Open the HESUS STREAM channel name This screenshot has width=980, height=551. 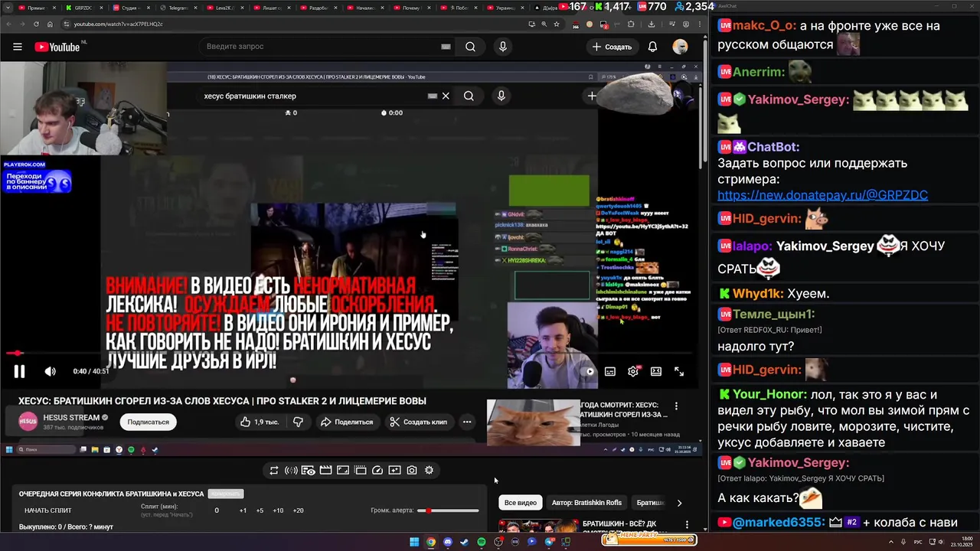[71, 418]
